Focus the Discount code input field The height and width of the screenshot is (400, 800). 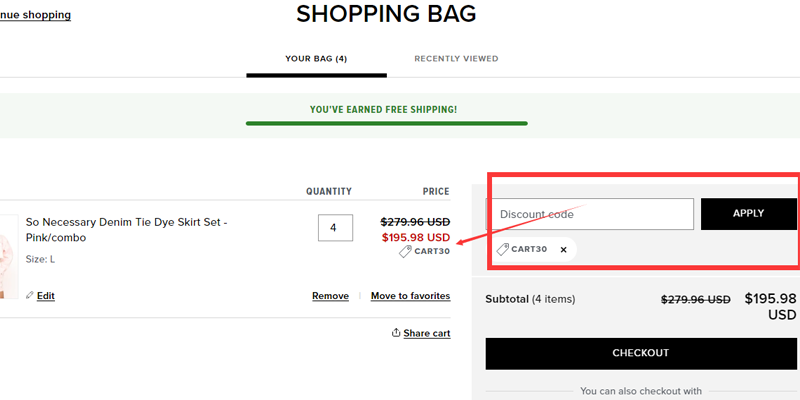tap(590, 214)
